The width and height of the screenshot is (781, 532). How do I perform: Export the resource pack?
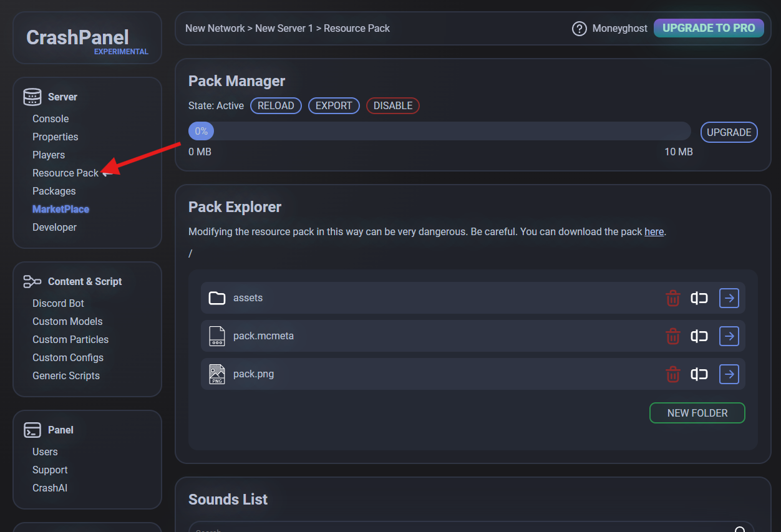tap(334, 106)
